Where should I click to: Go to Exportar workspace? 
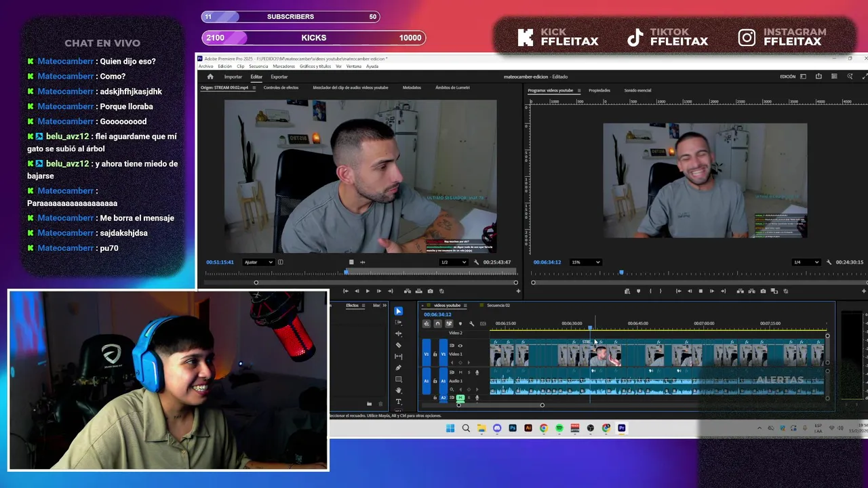(279, 77)
